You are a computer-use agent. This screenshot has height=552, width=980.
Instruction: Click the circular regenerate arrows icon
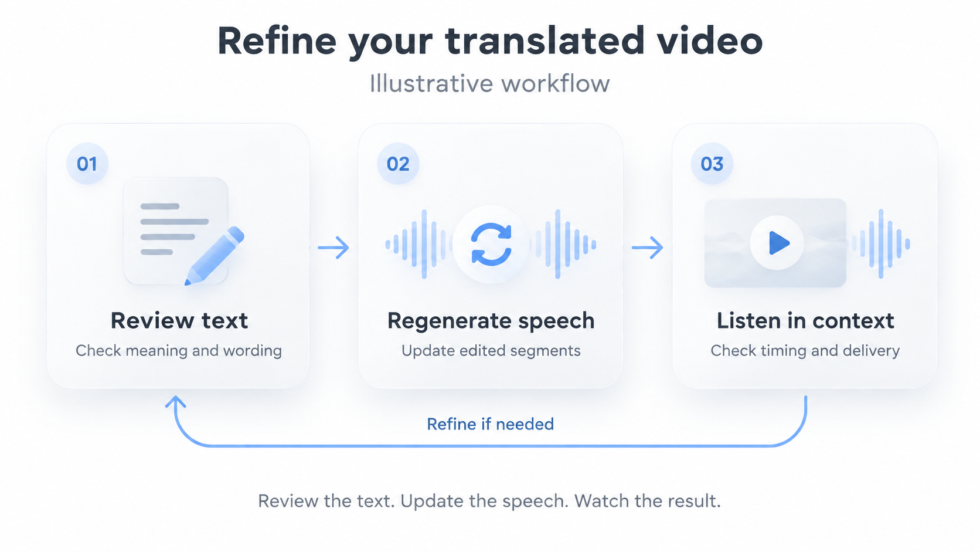[491, 244]
